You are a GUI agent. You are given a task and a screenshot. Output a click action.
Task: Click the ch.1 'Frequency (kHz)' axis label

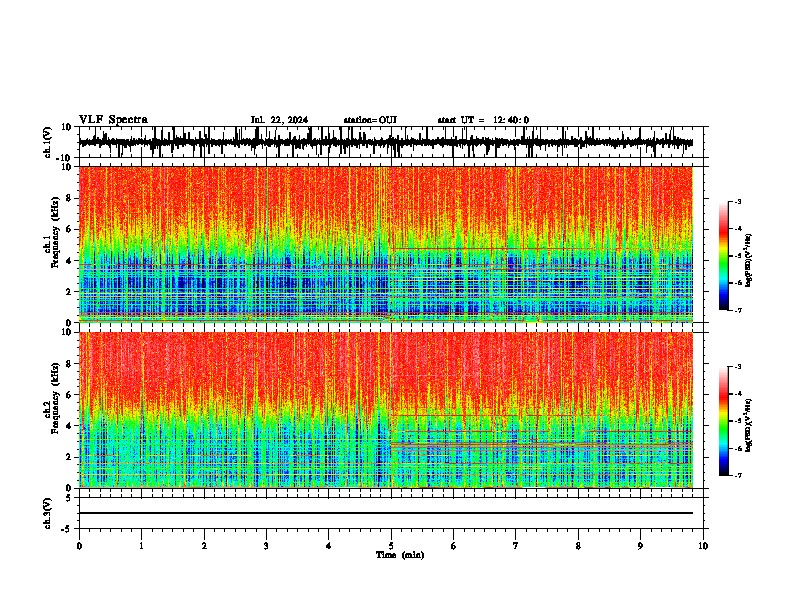[55, 232]
